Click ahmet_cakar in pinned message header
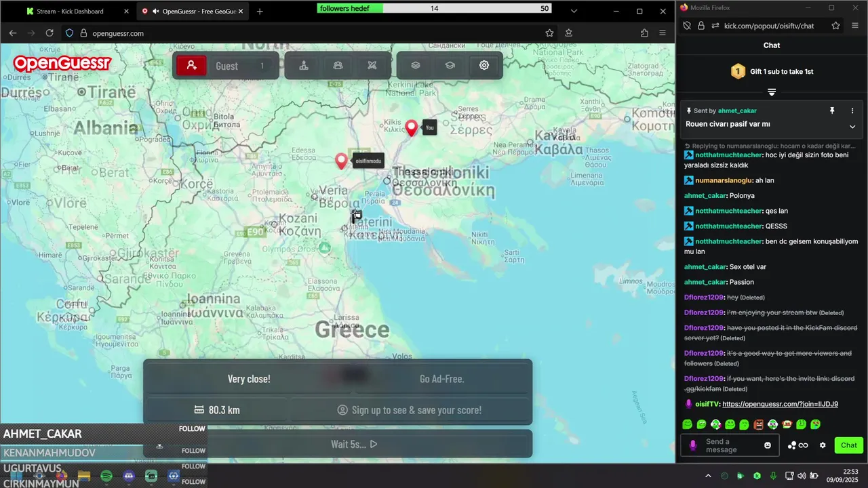The width and height of the screenshot is (868, 488). tap(737, 110)
